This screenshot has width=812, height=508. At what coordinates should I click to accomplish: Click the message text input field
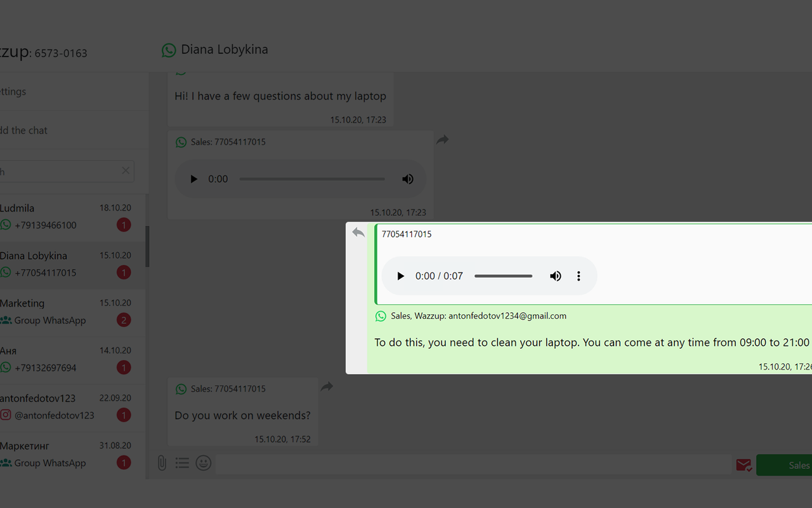point(473,464)
